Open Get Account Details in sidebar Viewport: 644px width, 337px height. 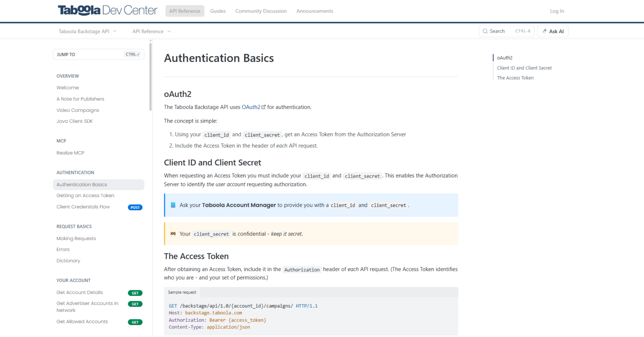(79, 292)
